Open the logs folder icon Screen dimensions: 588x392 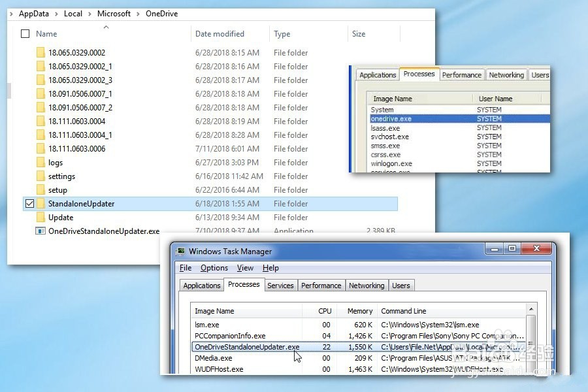coord(41,162)
